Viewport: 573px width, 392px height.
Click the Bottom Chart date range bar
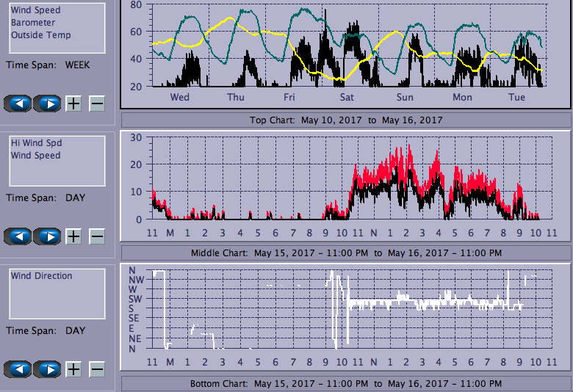[x=345, y=384]
